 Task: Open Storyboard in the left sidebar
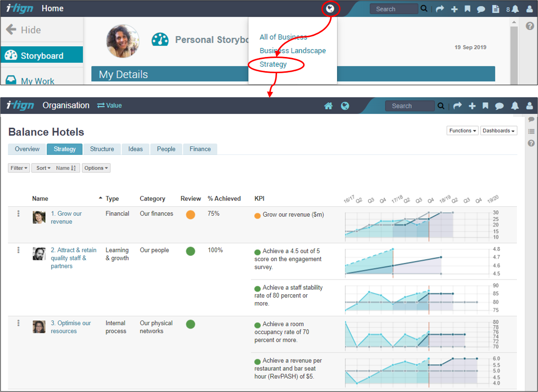[42, 55]
